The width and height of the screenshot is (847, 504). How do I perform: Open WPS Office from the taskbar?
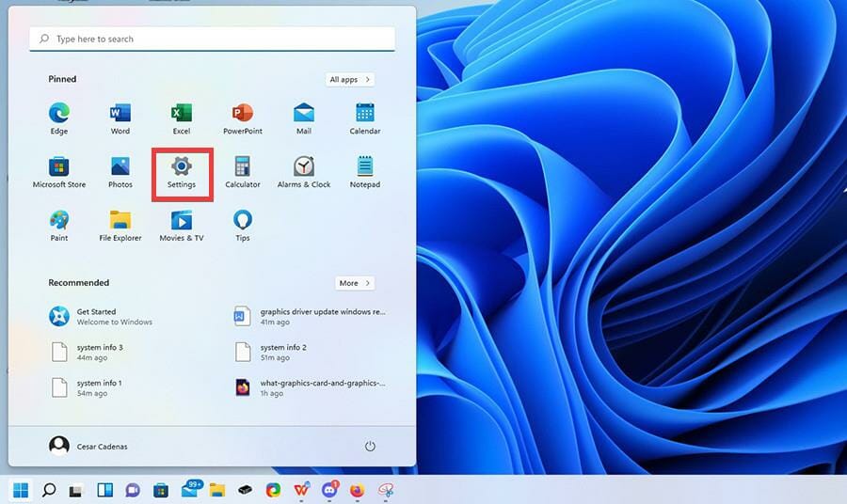pyautogui.click(x=301, y=490)
